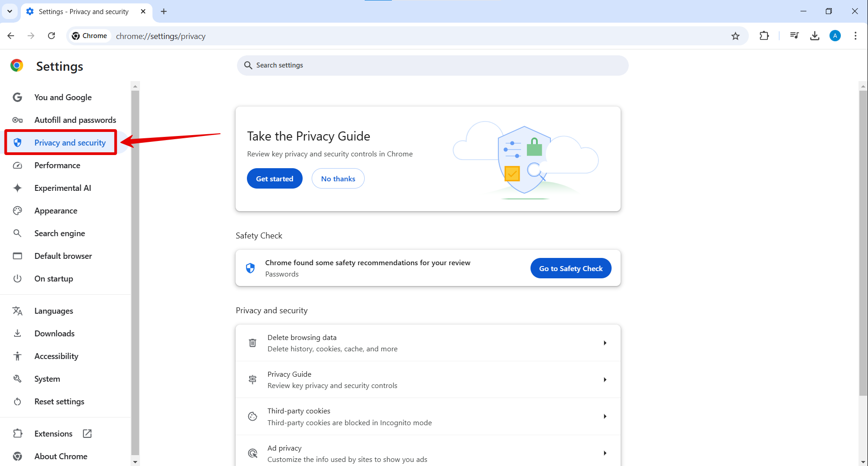Open the Privacy Guide row arrow
Viewport: 868px width, 466px height.
point(605,380)
